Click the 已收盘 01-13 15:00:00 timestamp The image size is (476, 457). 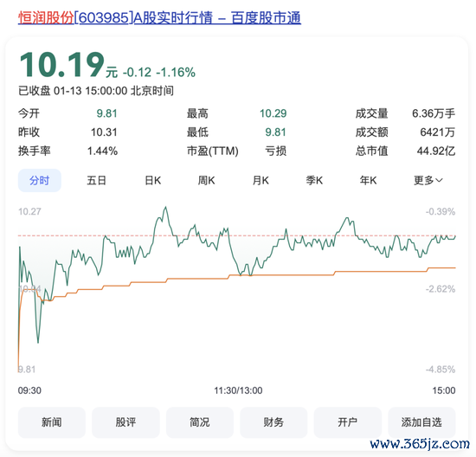96,91
